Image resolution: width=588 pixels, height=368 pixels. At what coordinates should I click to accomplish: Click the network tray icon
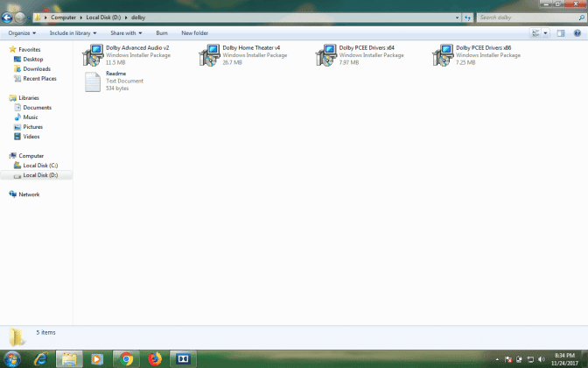coord(530,359)
